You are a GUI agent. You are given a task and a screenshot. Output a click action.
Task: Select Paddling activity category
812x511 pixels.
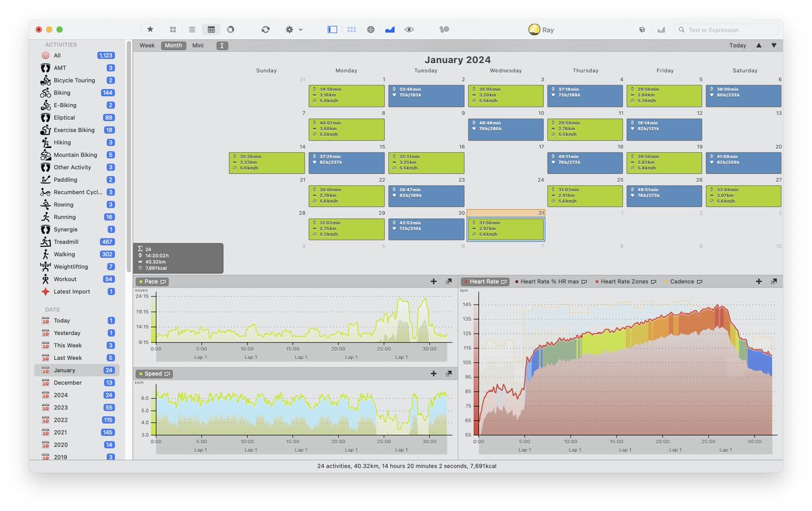click(77, 179)
